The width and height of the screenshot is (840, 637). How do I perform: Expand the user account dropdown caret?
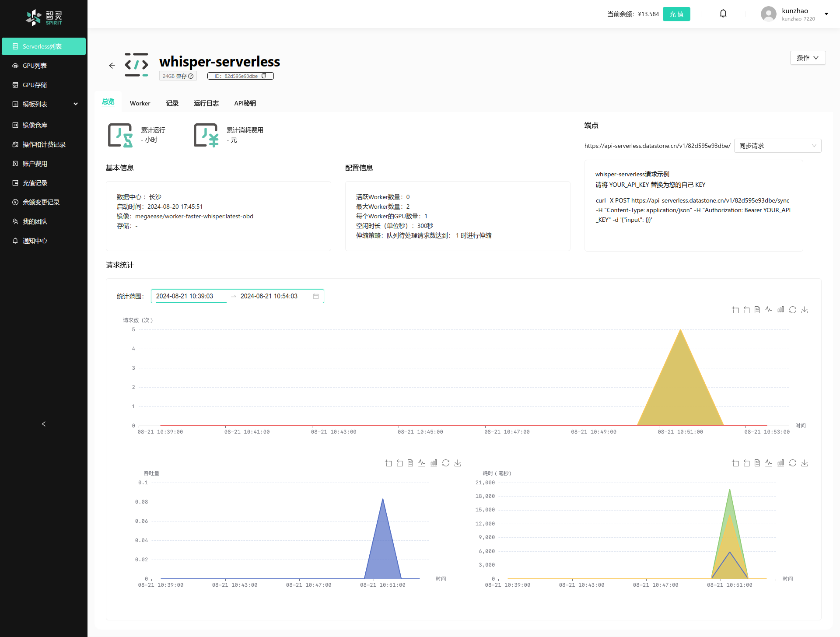[x=826, y=14]
